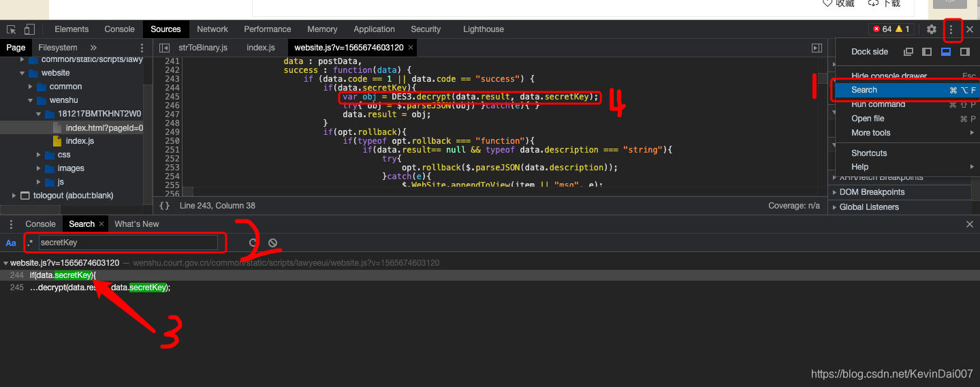Collapse the website folder
The height and width of the screenshot is (387, 980).
pos(22,73)
